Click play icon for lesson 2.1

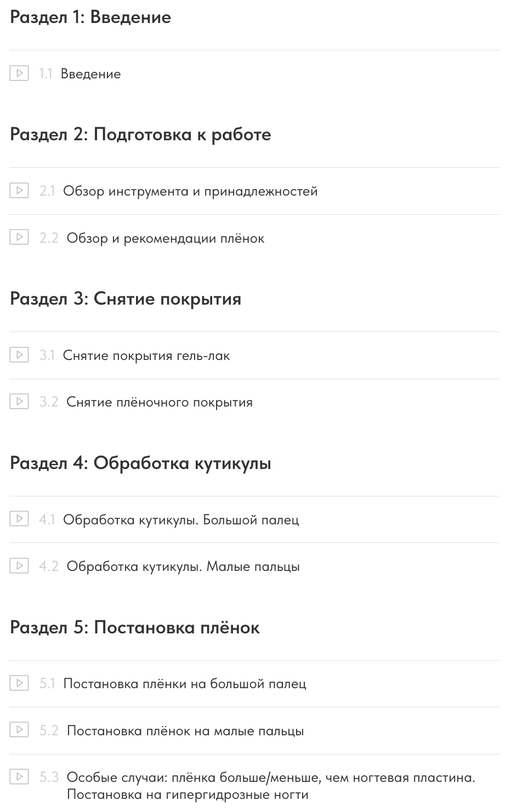click(19, 190)
